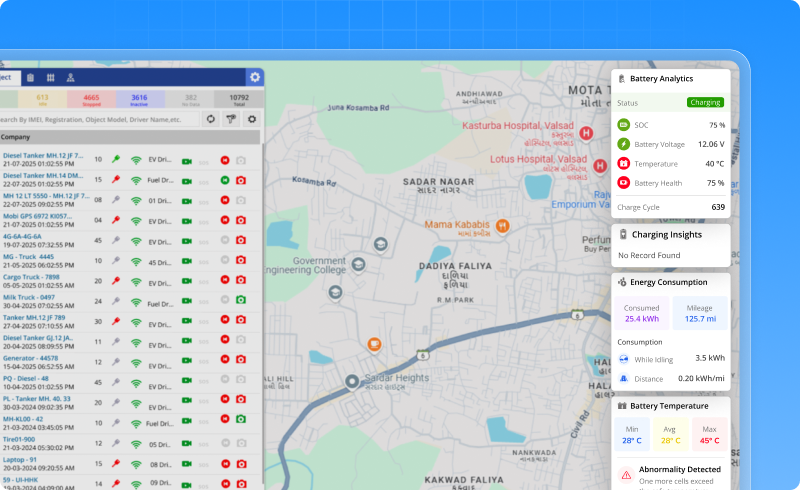Open the blue settings gear in panel header
The image size is (800, 490).
pos(255,77)
